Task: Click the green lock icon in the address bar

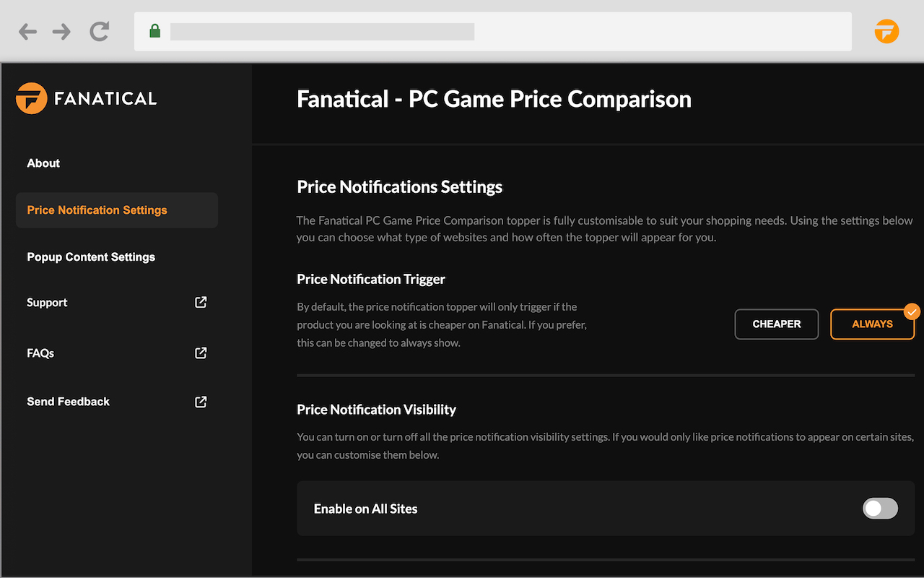Action: point(154,31)
